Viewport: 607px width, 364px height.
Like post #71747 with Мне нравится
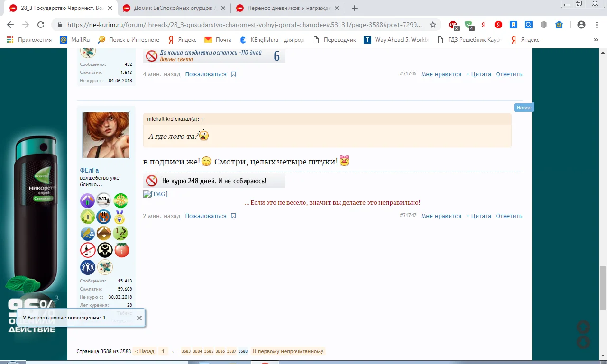[x=441, y=216]
